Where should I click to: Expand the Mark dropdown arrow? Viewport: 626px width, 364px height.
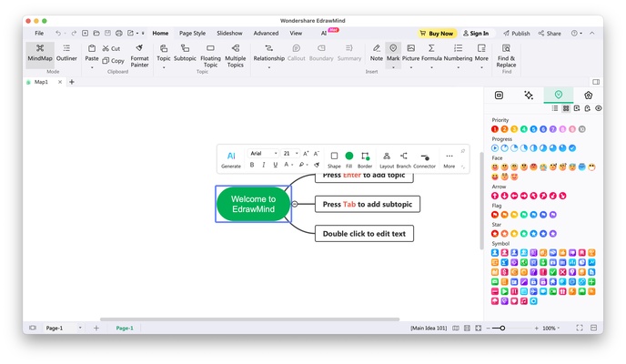(x=393, y=67)
